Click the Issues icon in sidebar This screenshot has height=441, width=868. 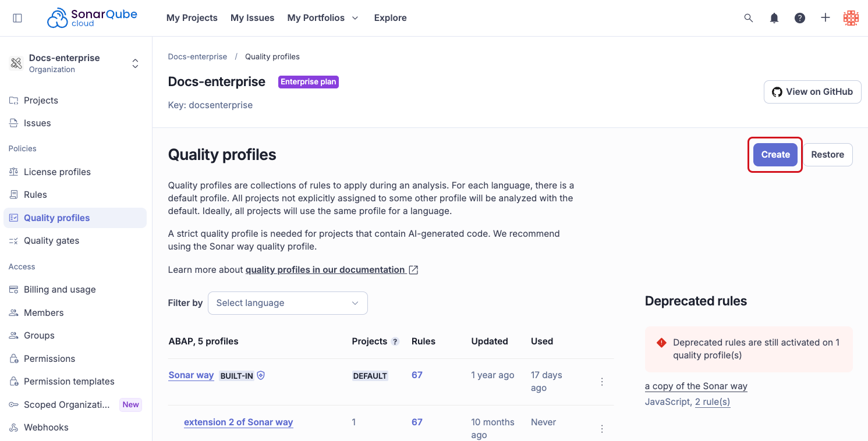14,123
